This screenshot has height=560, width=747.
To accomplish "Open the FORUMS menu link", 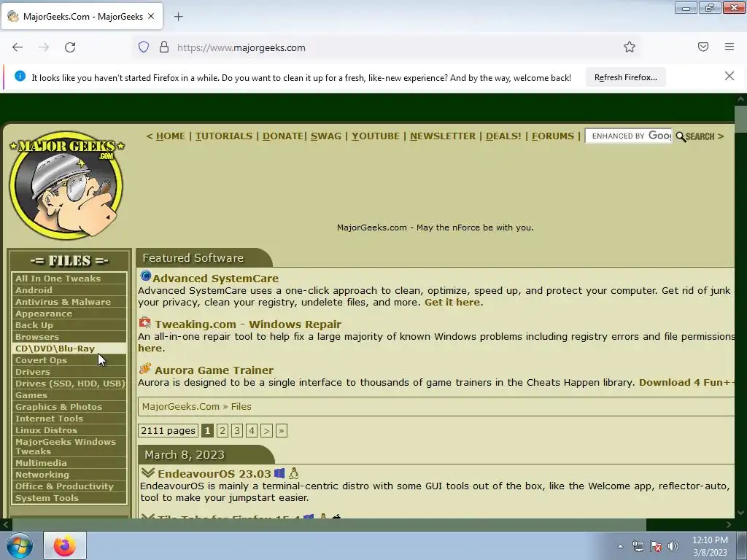I will [553, 136].
